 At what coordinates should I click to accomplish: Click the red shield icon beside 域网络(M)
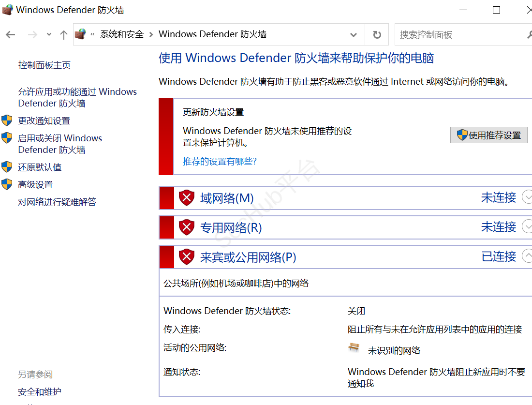[187, 198]
